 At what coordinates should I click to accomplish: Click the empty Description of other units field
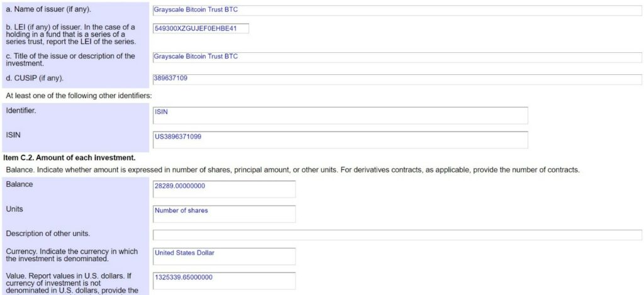[397, 235]
